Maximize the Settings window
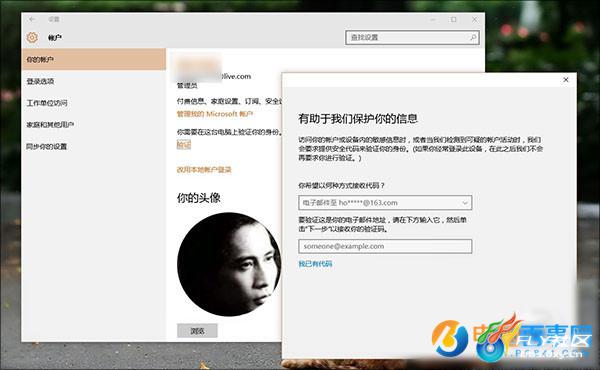The image size is (600, 370). pyautogui.click(x=453, y=19)
